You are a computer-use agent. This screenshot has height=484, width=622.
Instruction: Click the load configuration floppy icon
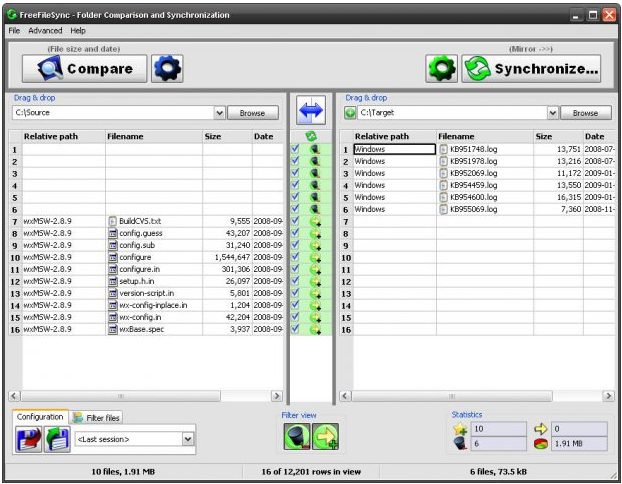(57, 439)
